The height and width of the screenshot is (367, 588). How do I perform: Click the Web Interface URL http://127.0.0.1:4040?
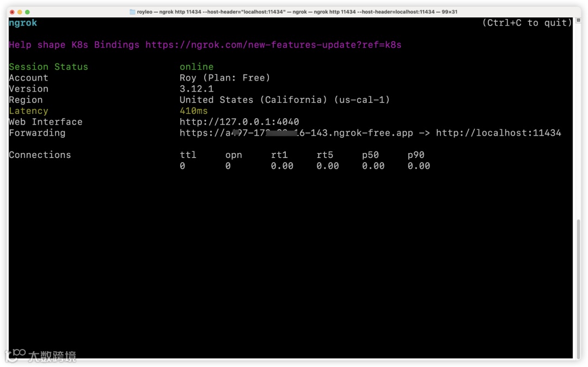click(x=239, y=122)
